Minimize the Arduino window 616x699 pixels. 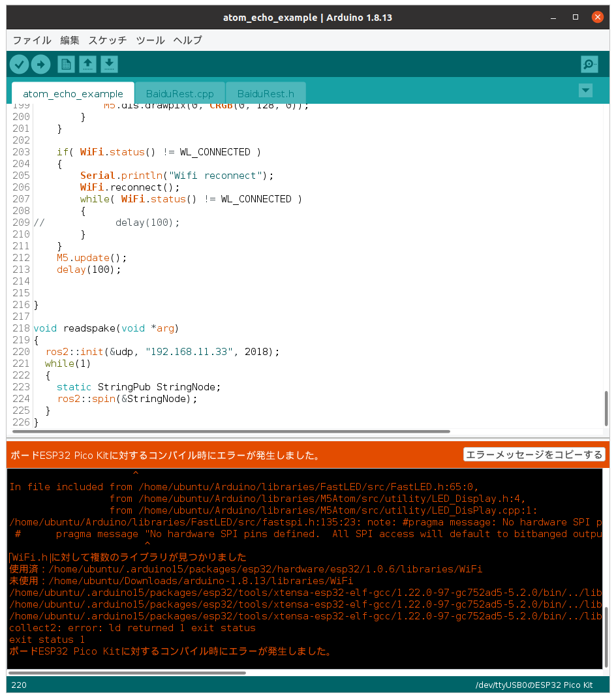coord(553,18)
